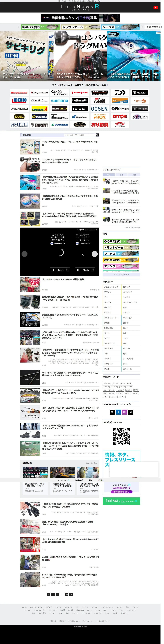Open the DAIWA brand logo
Image resolution: width=164 pixels, height=644 pixels.
tap(120, 93)
